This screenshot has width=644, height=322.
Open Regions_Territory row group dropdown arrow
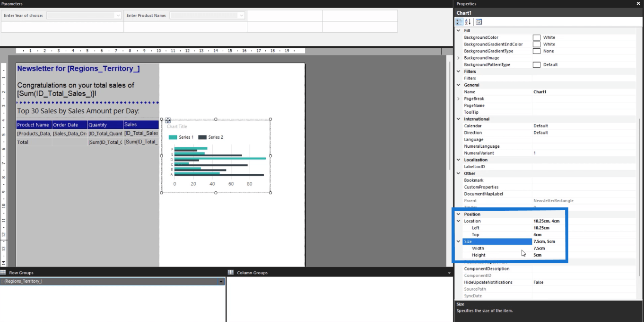221,281
